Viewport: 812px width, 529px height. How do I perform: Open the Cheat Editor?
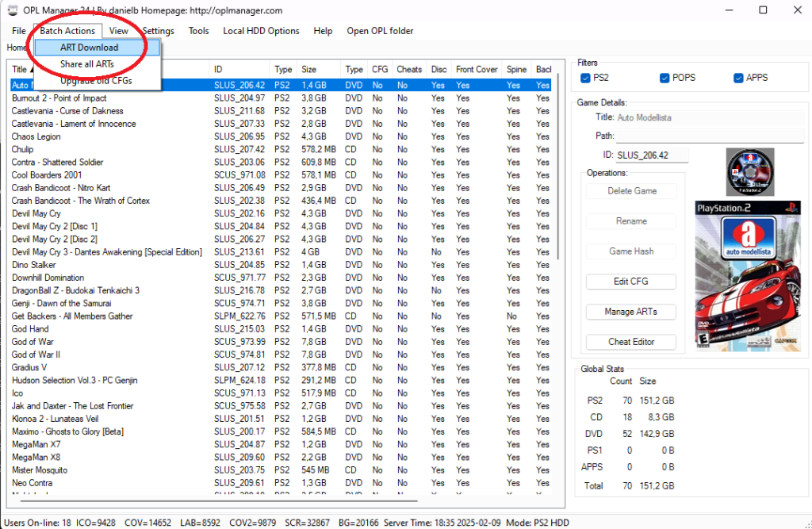click(630, 342)
